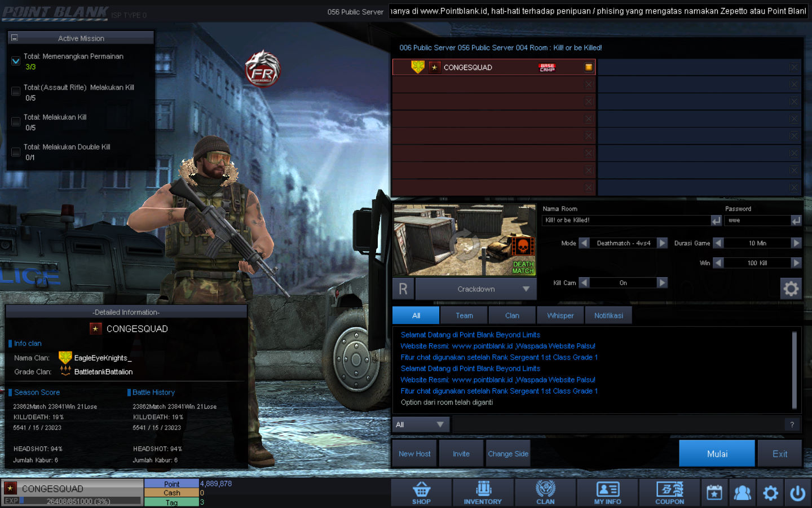Screen dimensions: 812x508
Task: Select previous game Mode
Action: click(584, 243)
